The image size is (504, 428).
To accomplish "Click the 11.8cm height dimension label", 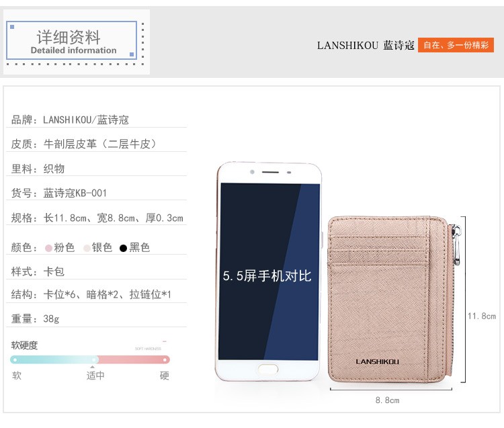I will pos(482,316).
